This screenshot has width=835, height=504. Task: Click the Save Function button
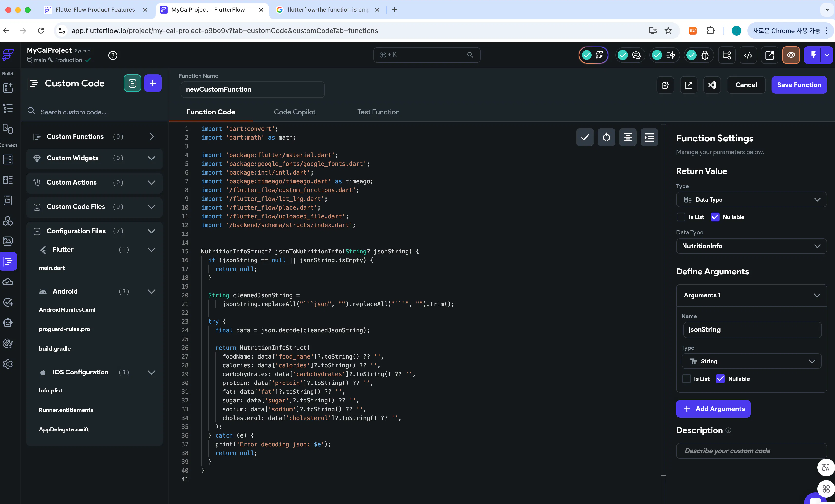(x=799, y=85)
